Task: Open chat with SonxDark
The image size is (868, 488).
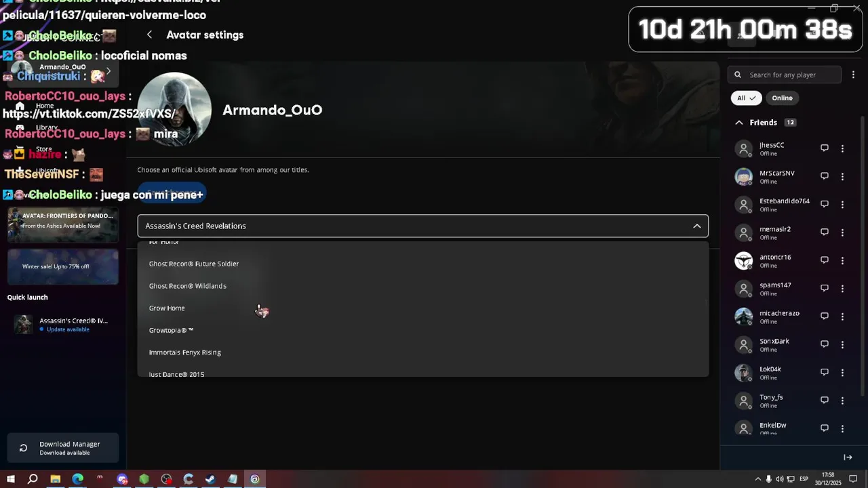Action: click(825, 344)
